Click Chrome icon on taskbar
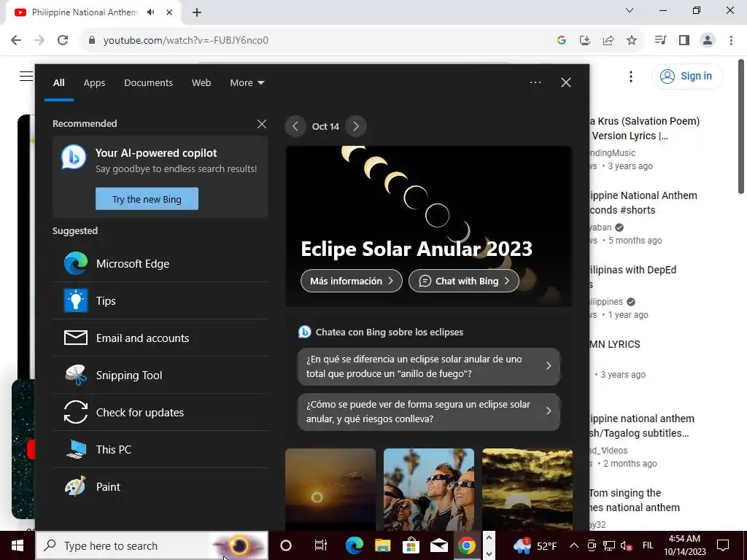Viewport: 747px width, 560px height. point(467,545)
